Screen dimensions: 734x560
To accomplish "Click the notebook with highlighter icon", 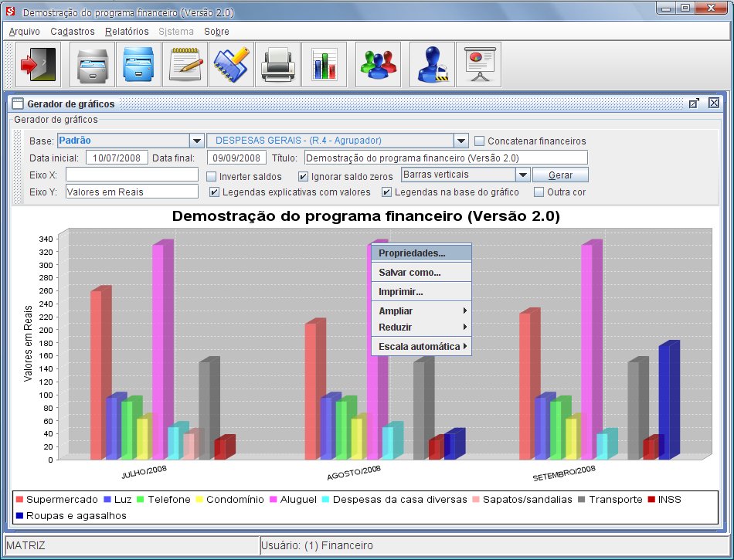I will click(x=231, y=65).
